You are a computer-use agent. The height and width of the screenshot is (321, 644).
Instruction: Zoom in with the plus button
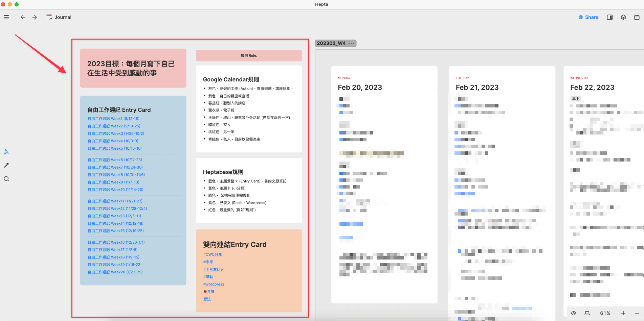click(623, 313)
